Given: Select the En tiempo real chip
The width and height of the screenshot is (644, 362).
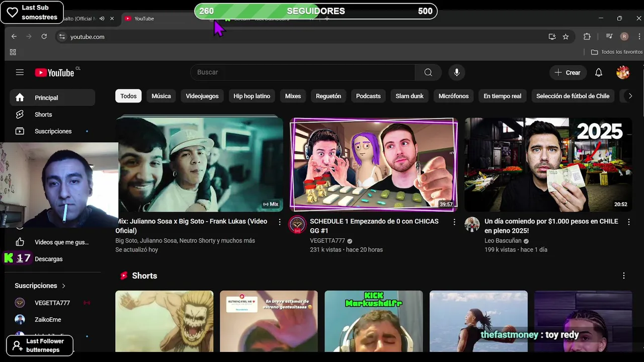Looking at the screenshot, I should tap(502, 96).
